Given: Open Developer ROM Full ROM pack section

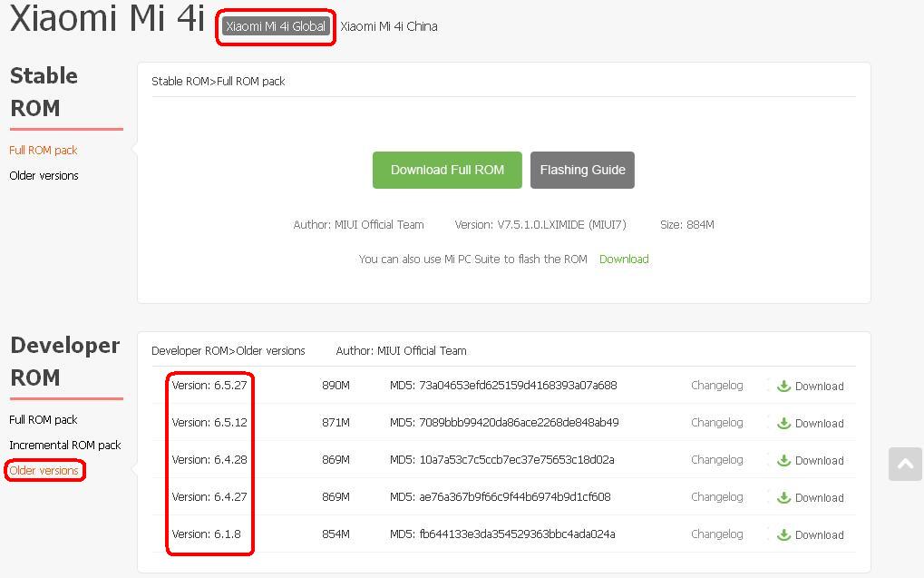Looking at the screenshot, I should [43, 419].
